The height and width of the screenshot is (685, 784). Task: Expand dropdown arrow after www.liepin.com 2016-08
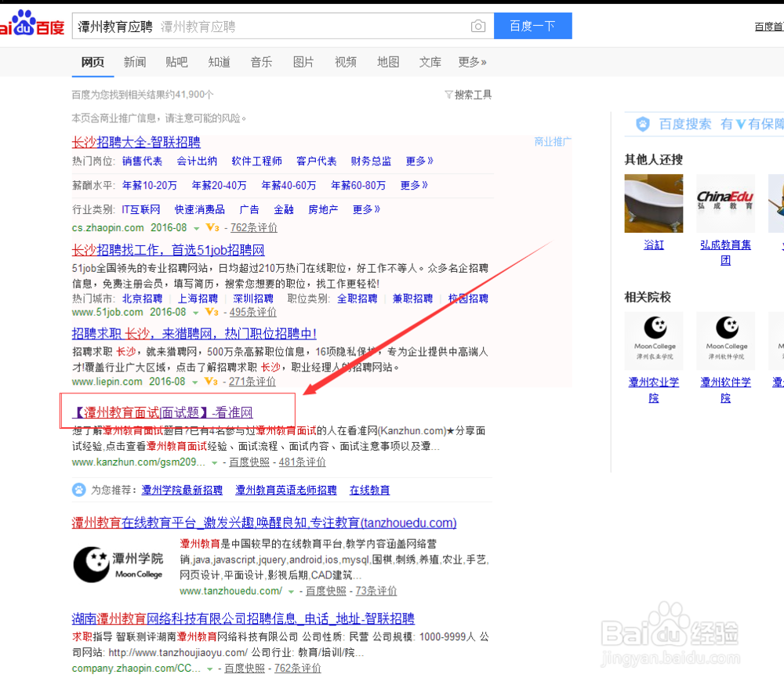[x=195, y=382]
